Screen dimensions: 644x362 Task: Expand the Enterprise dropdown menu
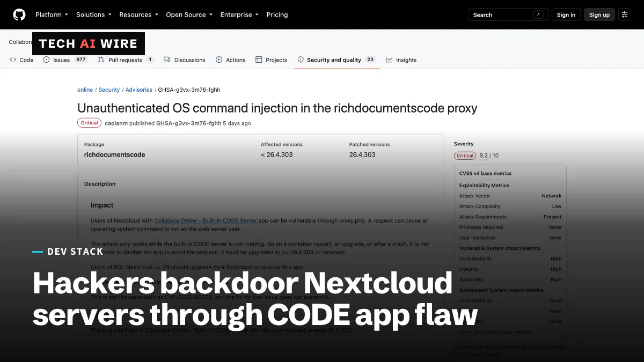point(239,14)
